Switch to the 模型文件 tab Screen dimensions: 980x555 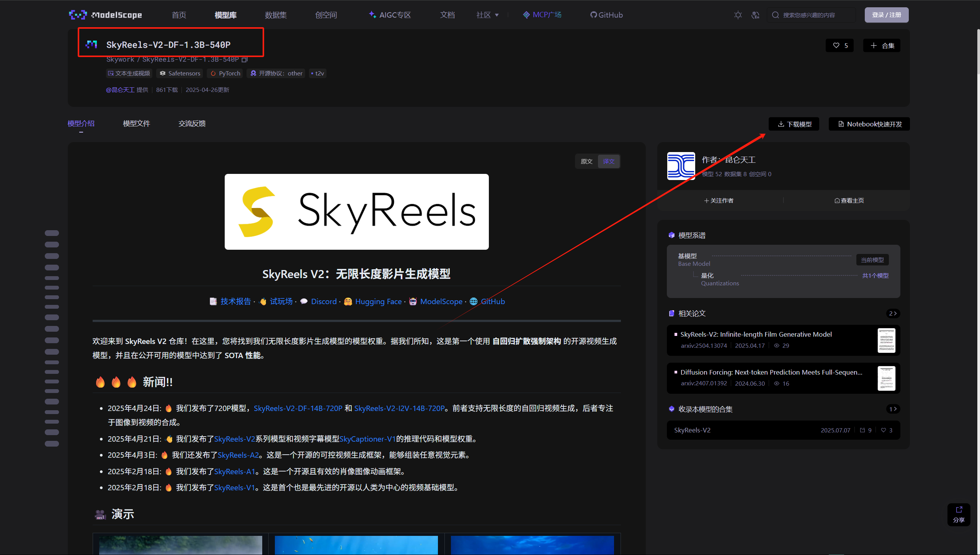coord(136,123)
